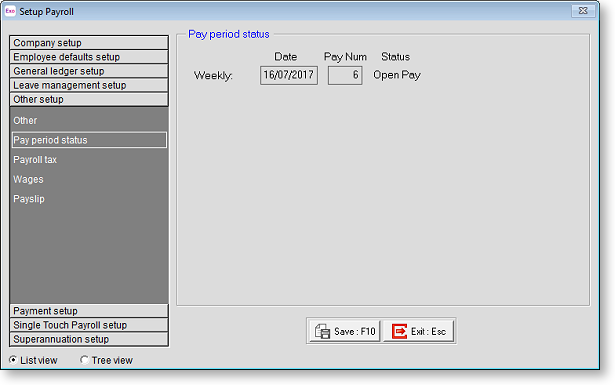Select the Tree view radio button
Screen dimensions: 615x385
coord(84,360)
